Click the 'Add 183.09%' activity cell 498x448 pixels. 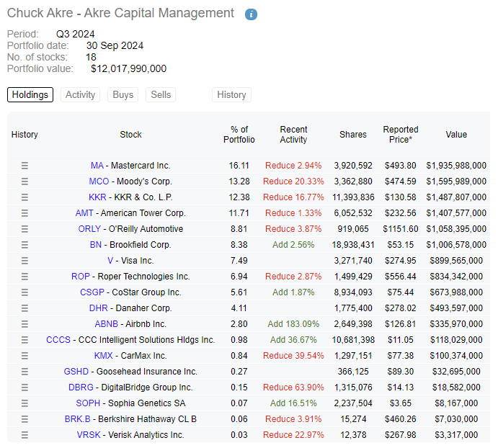click(x=293, y=324)
